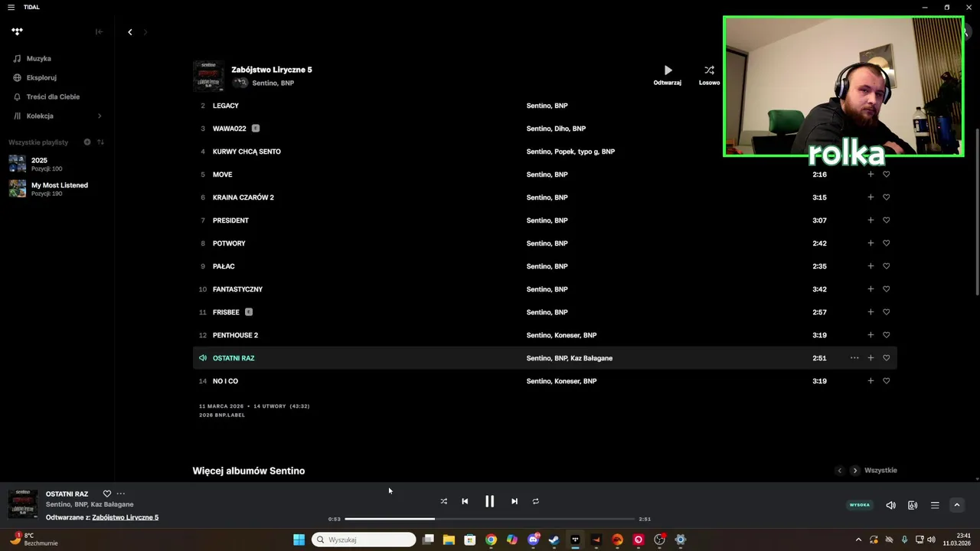This screenshot has width=980, height=551.
Task: Like the POTWORY track
Action: click(x=887, y=243)
